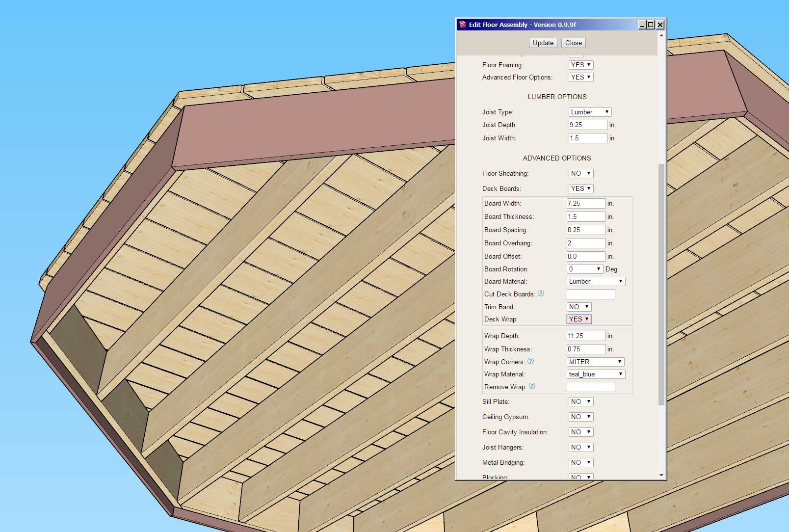789x532 pixels.
Task: Click the Deck Wrap label
Action: click(501, 319)
